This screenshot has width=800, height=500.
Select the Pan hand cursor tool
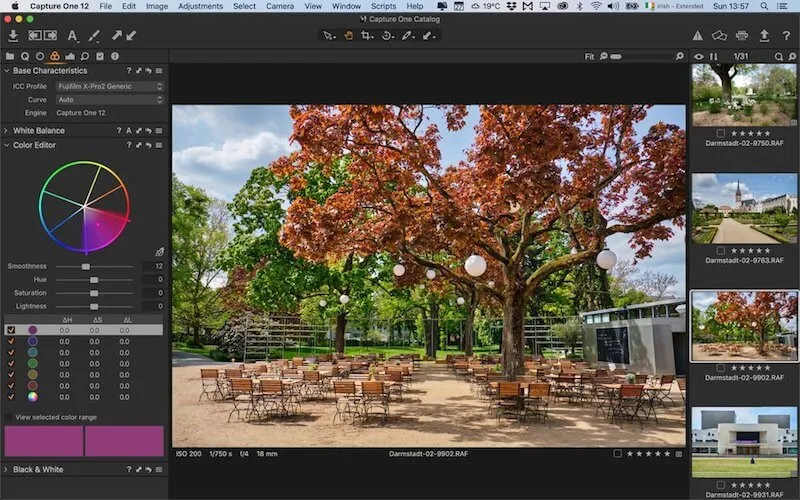tap(349, 36)
